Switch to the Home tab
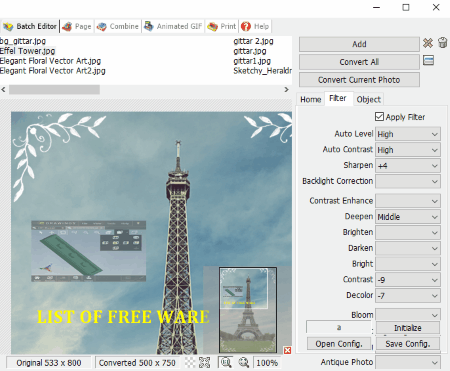The image size is (450, 371). 310,99
